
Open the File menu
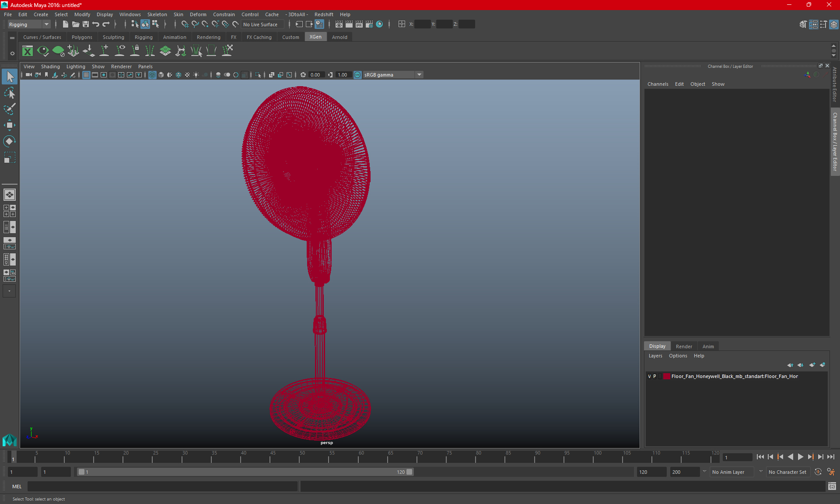tap(8, 14)
